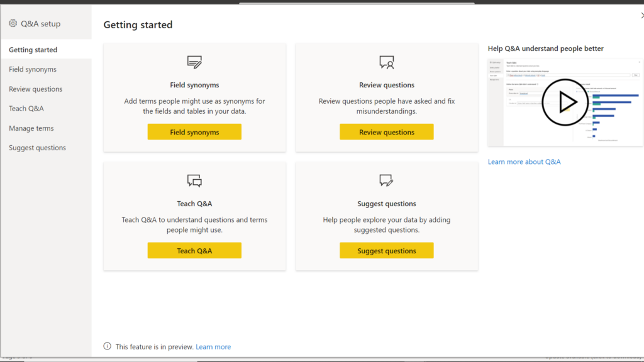Switch to the Teach Q&A section
Image resolution: width=644 pixels, height=362 pixels.
pyautogui.click(x=28, y=108)
